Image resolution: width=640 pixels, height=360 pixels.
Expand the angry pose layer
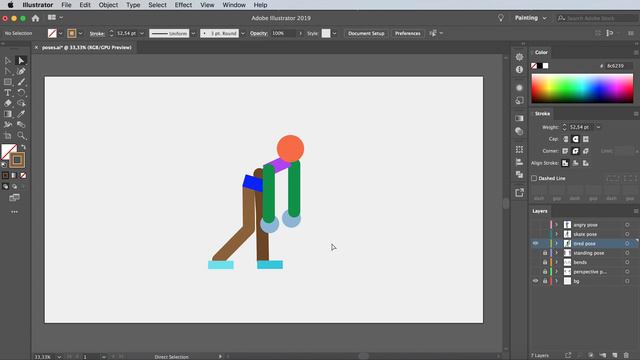[556, 225]
